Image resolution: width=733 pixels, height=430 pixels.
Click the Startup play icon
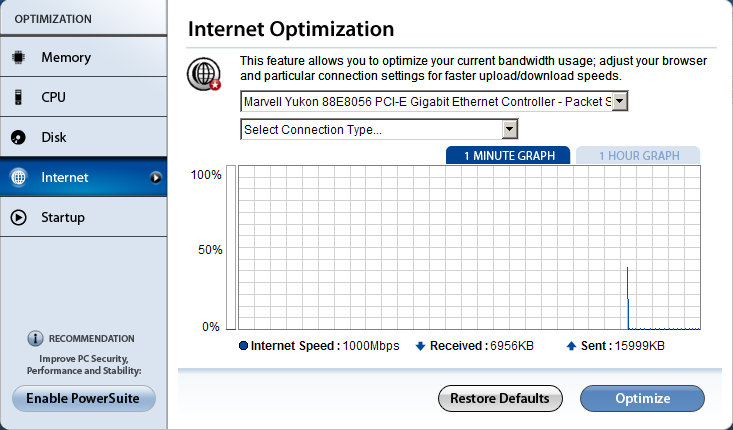tap(18, 218)
